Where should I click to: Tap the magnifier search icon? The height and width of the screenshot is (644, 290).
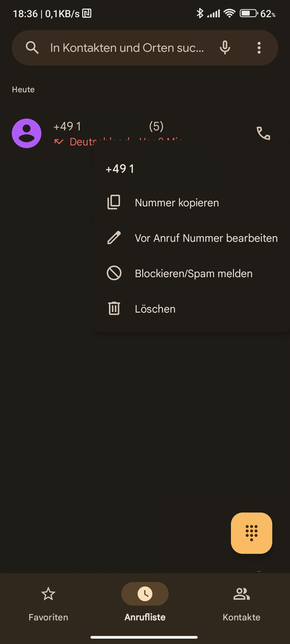32,48
